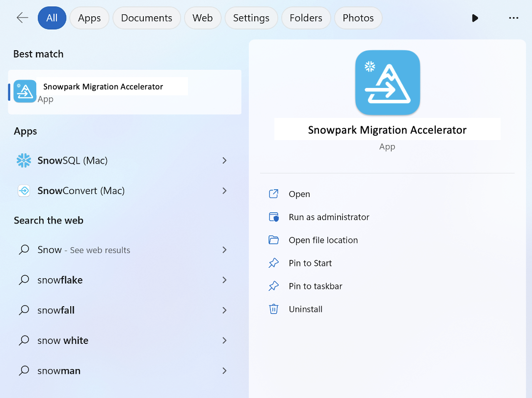Click the Pin to Start pushpin icon

point(273,263)
